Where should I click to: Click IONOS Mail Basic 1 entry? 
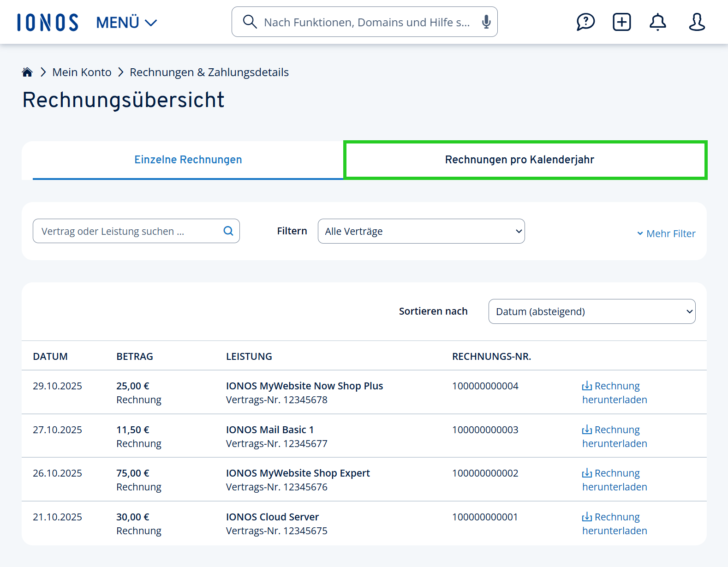tap(270, 430)
